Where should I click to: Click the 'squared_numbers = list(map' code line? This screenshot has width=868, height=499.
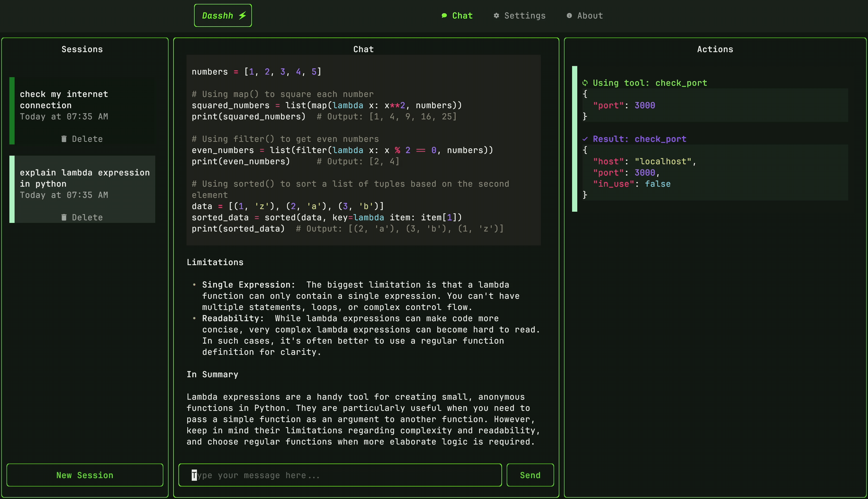tap(327, 105)
